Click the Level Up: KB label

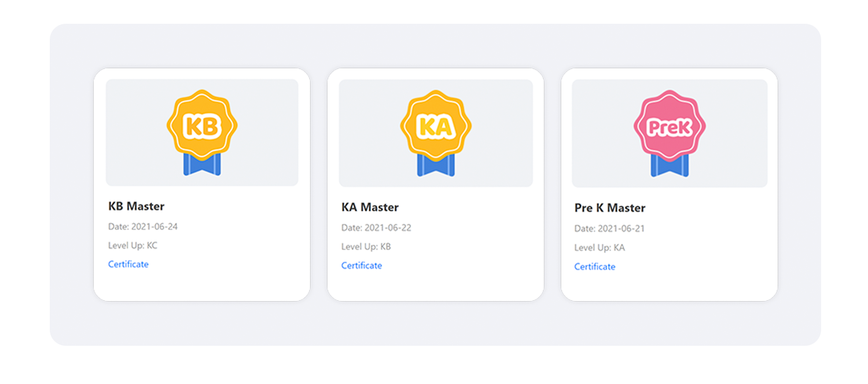pos(366,247)
